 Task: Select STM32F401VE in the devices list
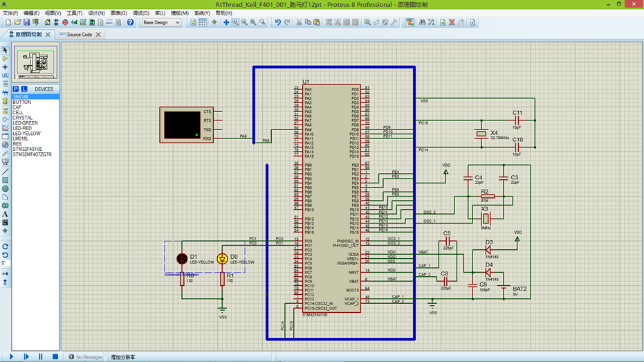coord(35,149)
